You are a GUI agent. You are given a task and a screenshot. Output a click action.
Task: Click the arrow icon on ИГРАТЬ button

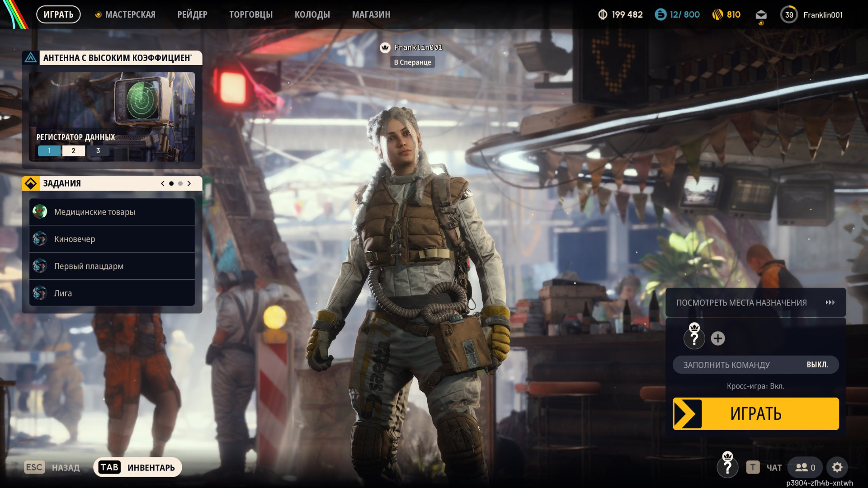coord(687,413)
